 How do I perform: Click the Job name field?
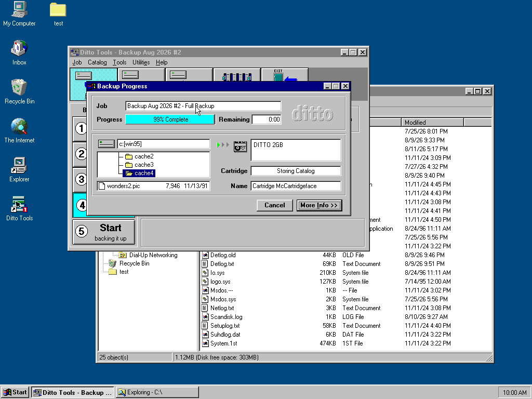tap(203, 106)
